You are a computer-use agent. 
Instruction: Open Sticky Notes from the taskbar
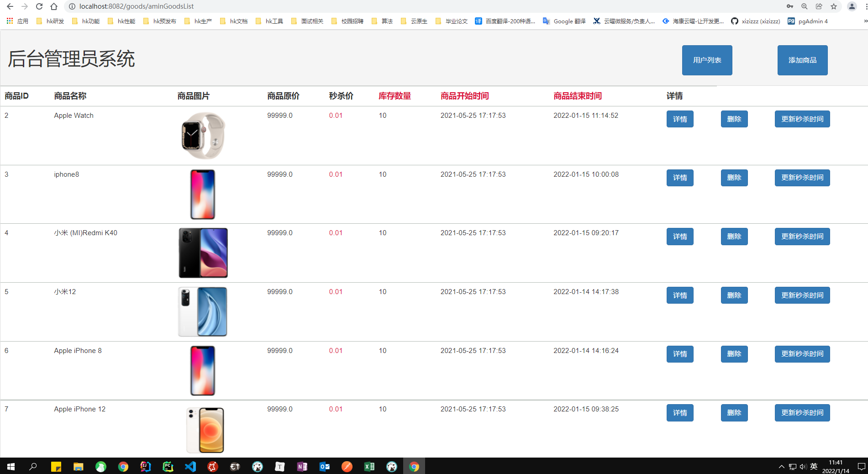coord(56,466)
